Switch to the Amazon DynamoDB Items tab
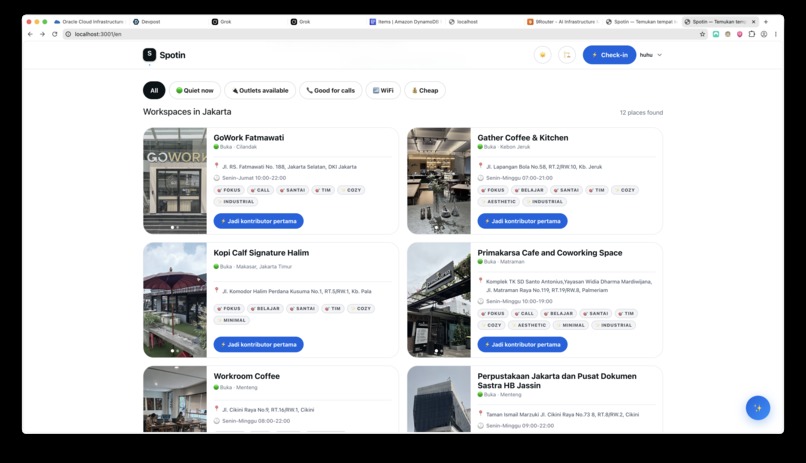Image resolution: width=806 pixels, height=463 pixels. coord(405,22)
